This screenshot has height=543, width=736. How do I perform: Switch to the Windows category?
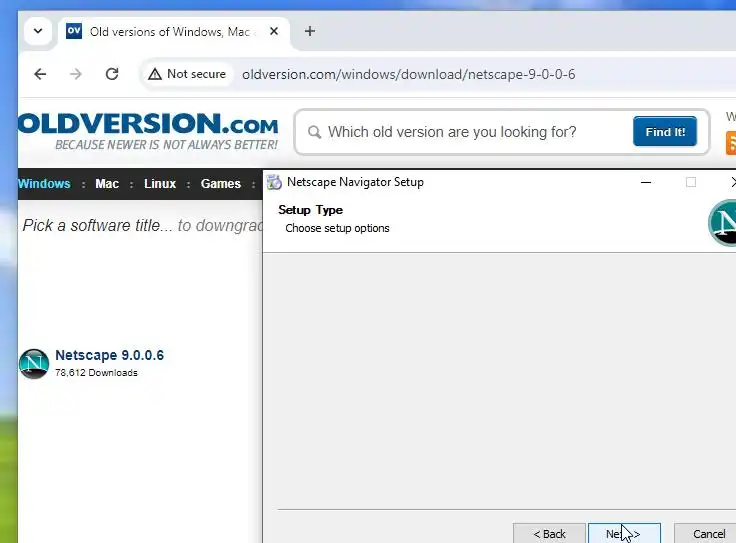point(44,184)
